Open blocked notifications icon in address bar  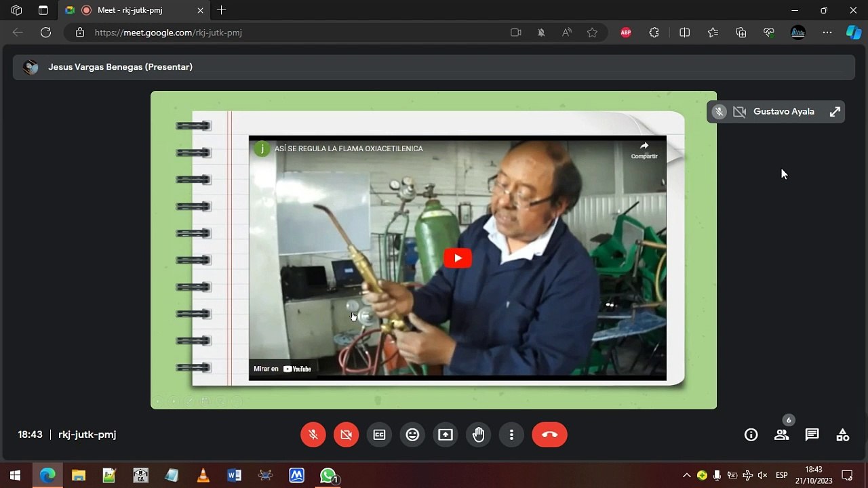click(541, 33)
